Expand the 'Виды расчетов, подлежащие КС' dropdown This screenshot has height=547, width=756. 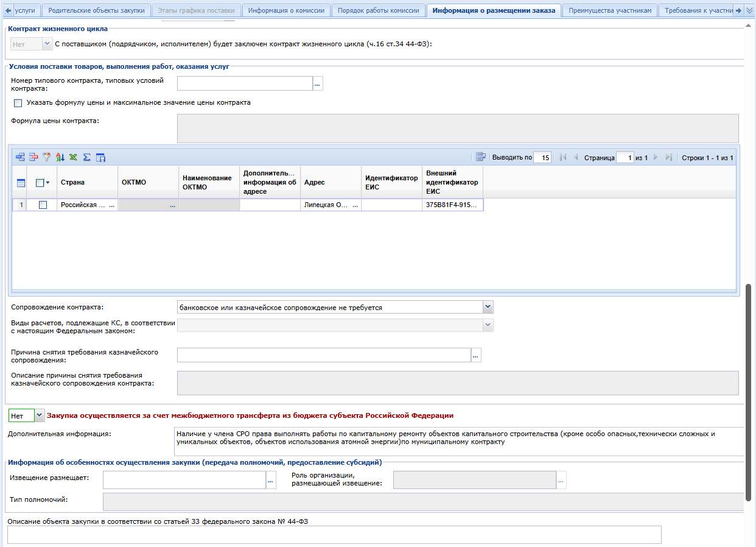(x=488, y=325)
